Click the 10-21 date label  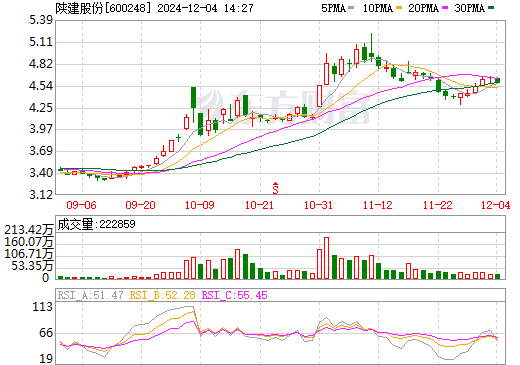(259, 205)
